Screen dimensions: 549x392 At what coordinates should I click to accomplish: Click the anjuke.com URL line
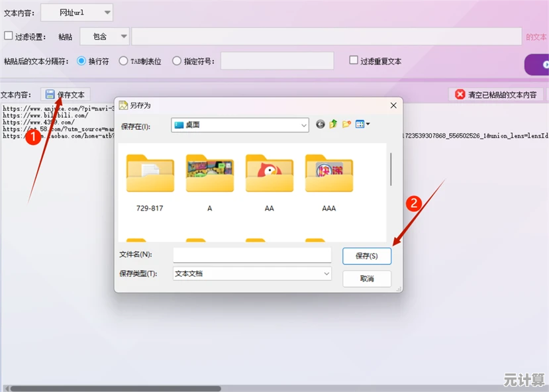[58, 109]
